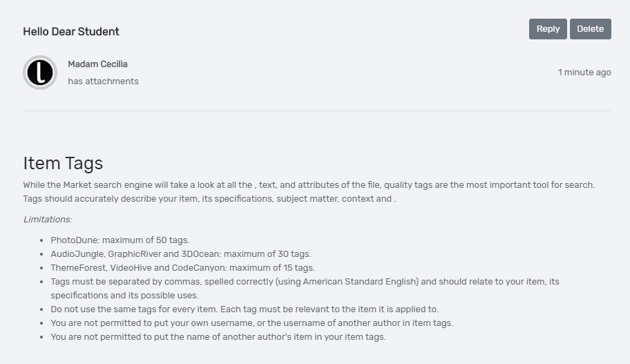Click the italic 'Limitations:' label
The height and width of the screenshot is (364, 630).
tap(48, 220)
